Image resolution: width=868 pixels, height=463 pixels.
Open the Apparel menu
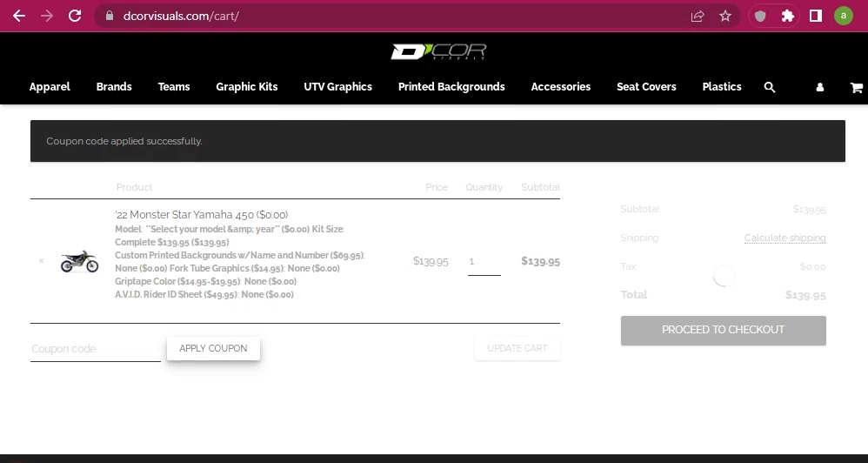[x=50, y=87]
